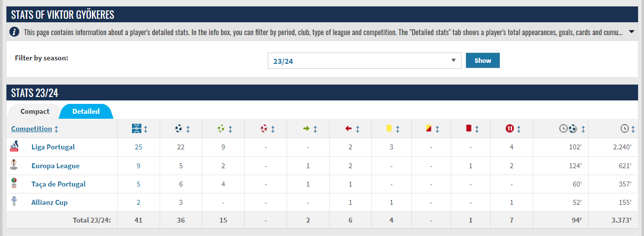Sort by red cards column icon

point(469,129)
